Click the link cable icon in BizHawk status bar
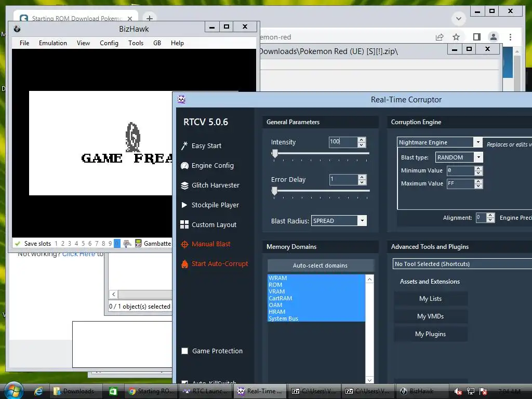 (127, 243)
